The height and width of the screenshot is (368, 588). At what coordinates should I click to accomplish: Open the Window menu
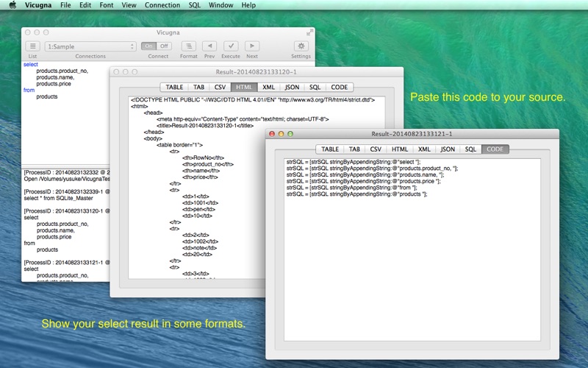(220, 5)
